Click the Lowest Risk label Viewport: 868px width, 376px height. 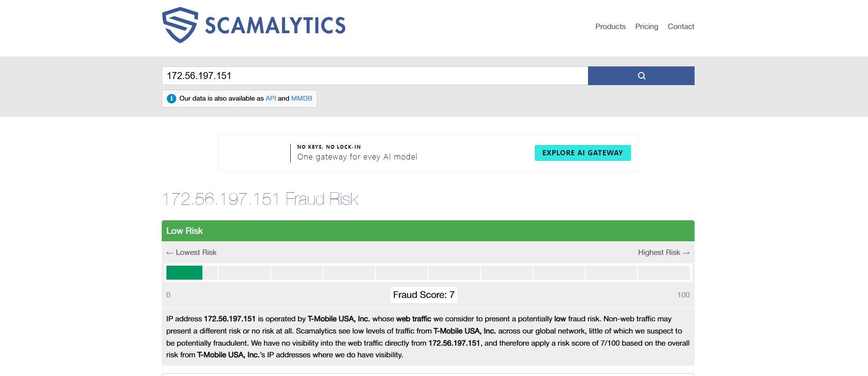coord(192,253)
